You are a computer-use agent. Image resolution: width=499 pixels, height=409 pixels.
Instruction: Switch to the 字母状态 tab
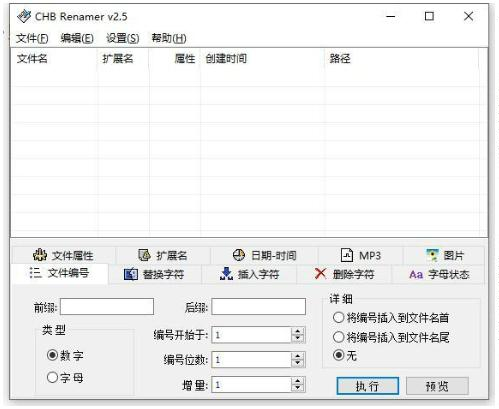439,274
